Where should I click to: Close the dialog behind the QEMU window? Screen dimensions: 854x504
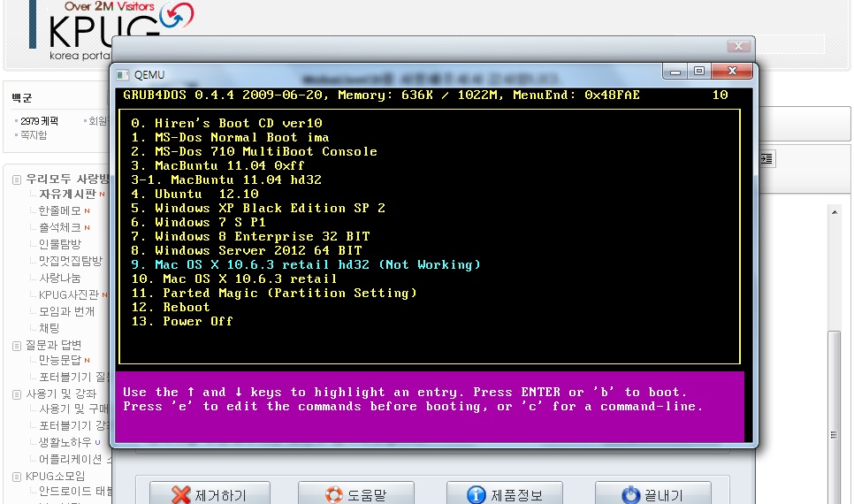pos(738,46)
